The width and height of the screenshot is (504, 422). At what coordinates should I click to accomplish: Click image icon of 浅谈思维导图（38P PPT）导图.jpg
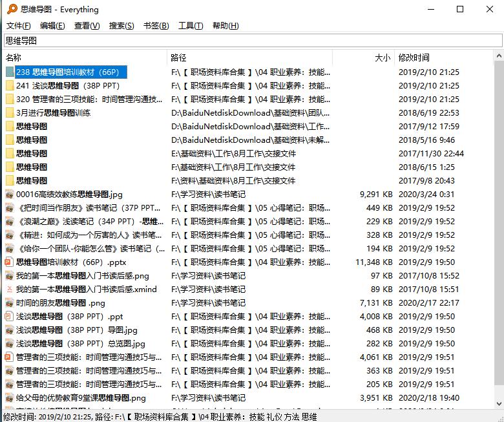click(x=10, y=330)
